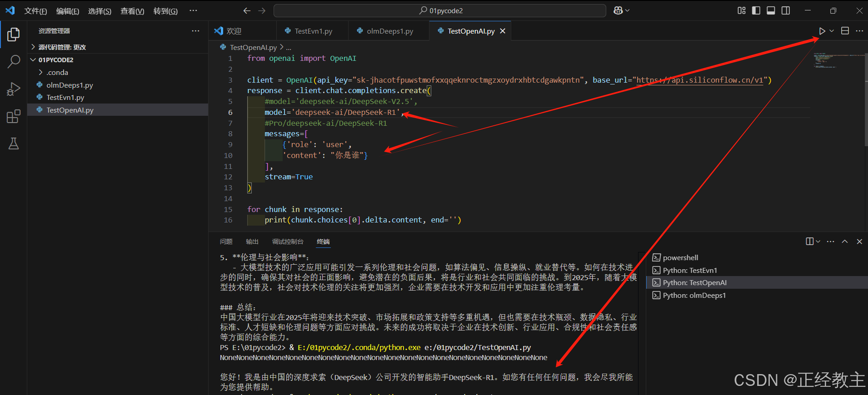The height and width of the screenshot is (395, 868).
Task: Go forward with the navigation arrow
Action: [x=262, y=10]
